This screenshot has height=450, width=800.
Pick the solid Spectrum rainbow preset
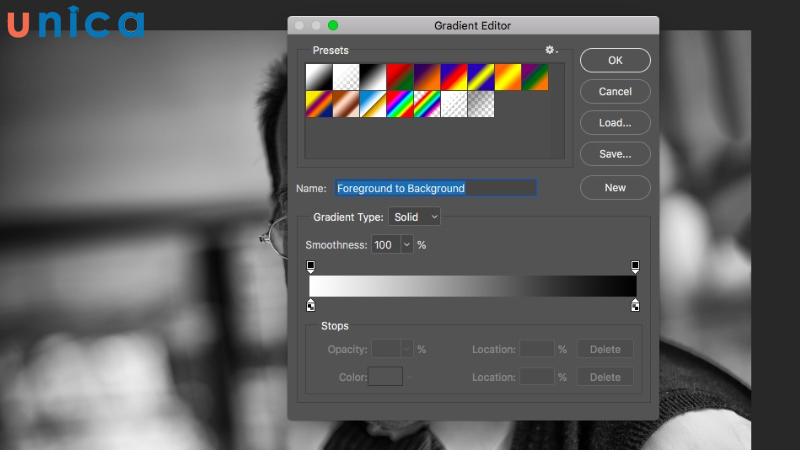coord(400,104)
